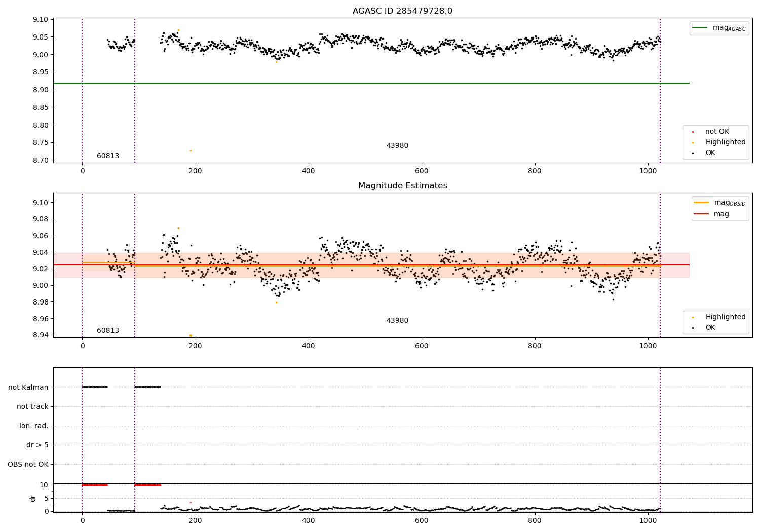The image size is (760, 532).
Task: Select Highlighted in the top plot legend
Action: pos(719,142)
